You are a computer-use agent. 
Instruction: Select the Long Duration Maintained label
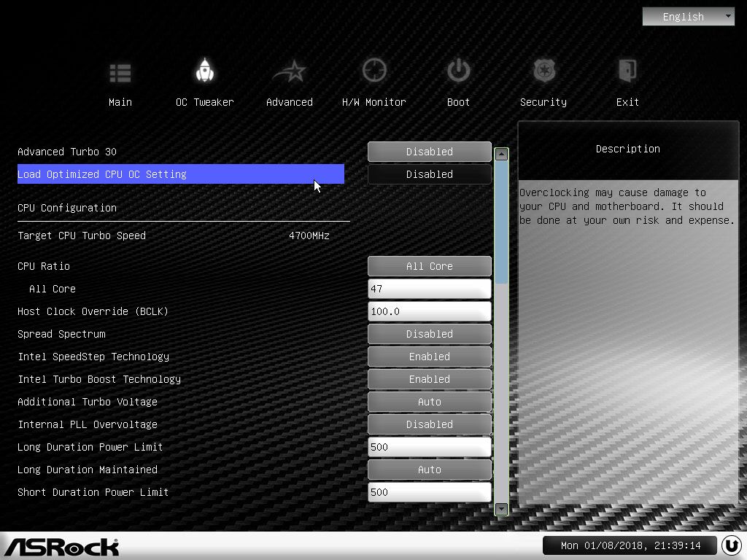(88, 470)
